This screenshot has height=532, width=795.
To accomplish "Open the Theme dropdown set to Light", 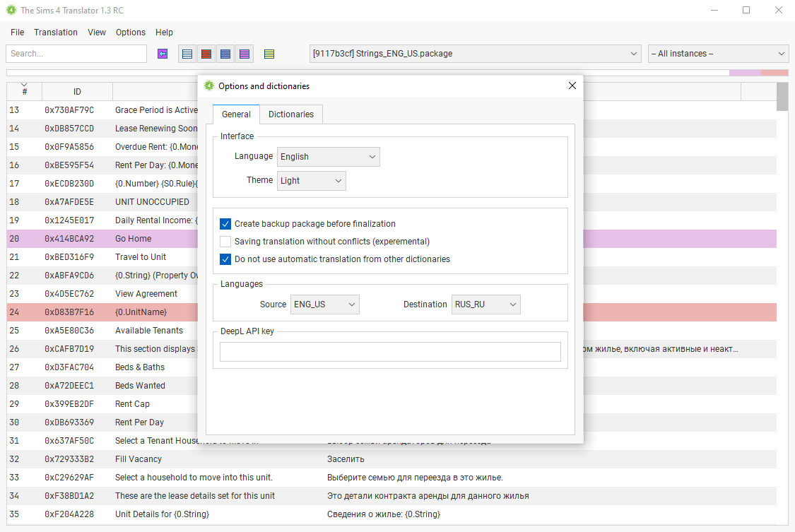I will (x=312, y=180).
